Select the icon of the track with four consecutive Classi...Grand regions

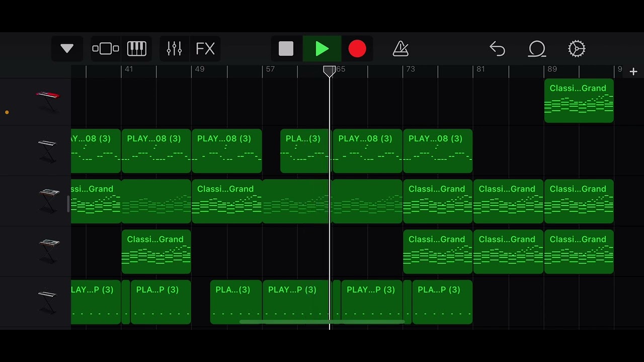[49, 201]
